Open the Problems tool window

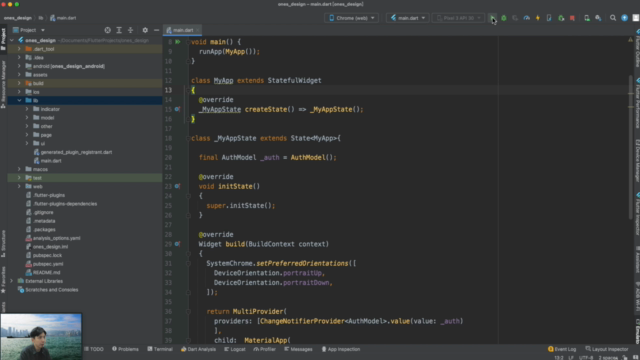[x=125, y=349]
